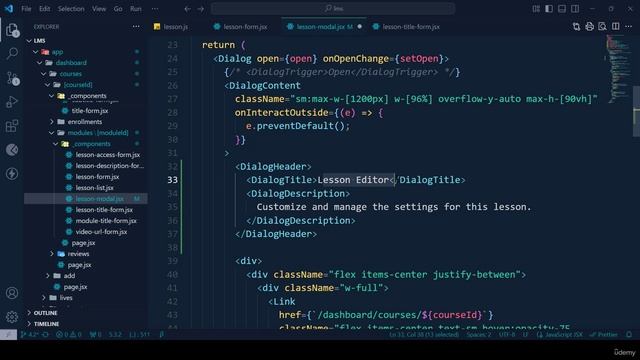640x360 pixels.
Task: Open lesson-list.jsx in Explorer
Action: click(x=94, y=188)
